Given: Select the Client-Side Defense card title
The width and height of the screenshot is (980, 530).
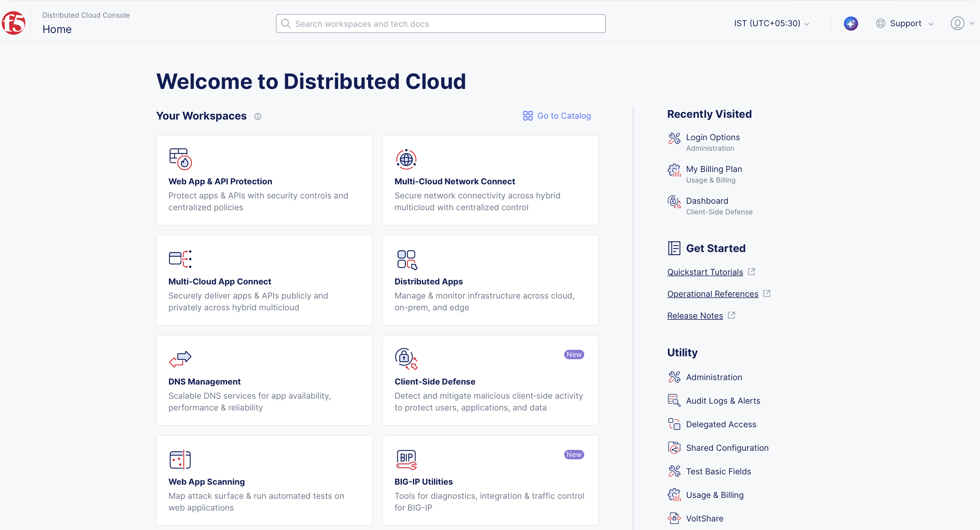Looking at the screenshot, I should pos(435,382).
